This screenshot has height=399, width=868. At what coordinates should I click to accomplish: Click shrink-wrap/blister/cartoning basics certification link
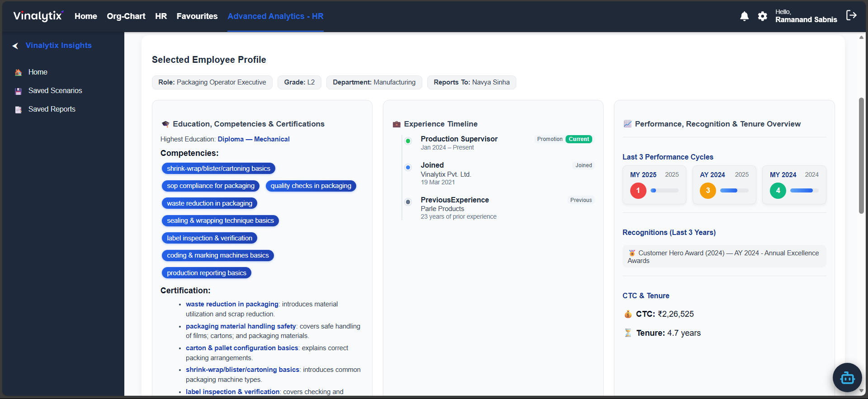tap(242, 370)
